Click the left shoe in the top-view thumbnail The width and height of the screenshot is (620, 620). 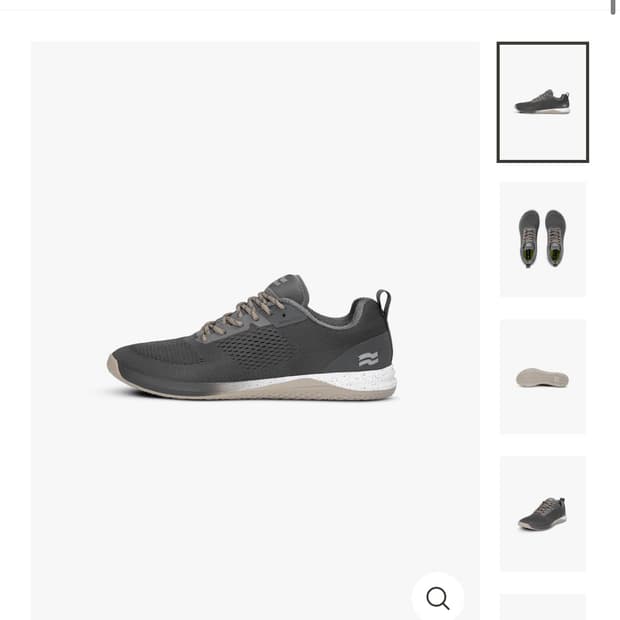[529, 238]
